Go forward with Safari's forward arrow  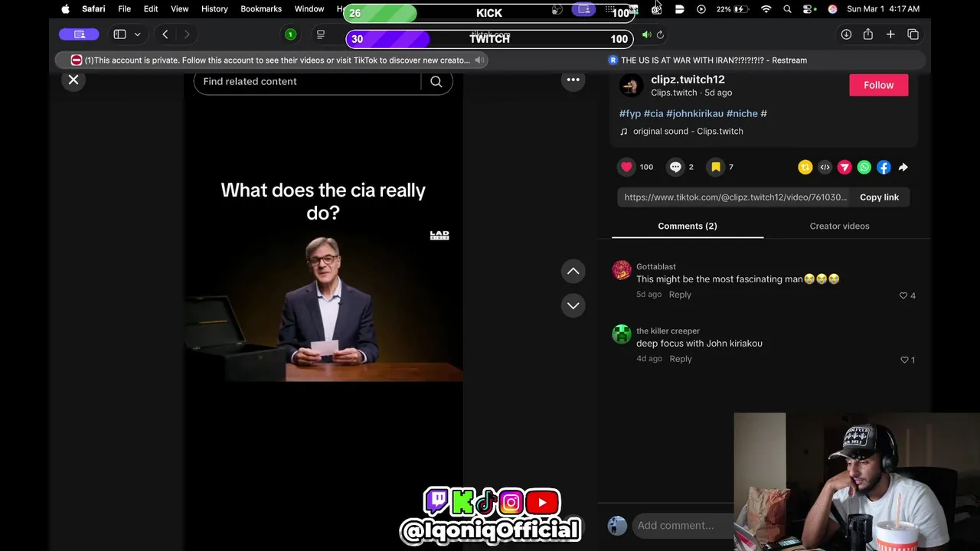tap(187, 34)
